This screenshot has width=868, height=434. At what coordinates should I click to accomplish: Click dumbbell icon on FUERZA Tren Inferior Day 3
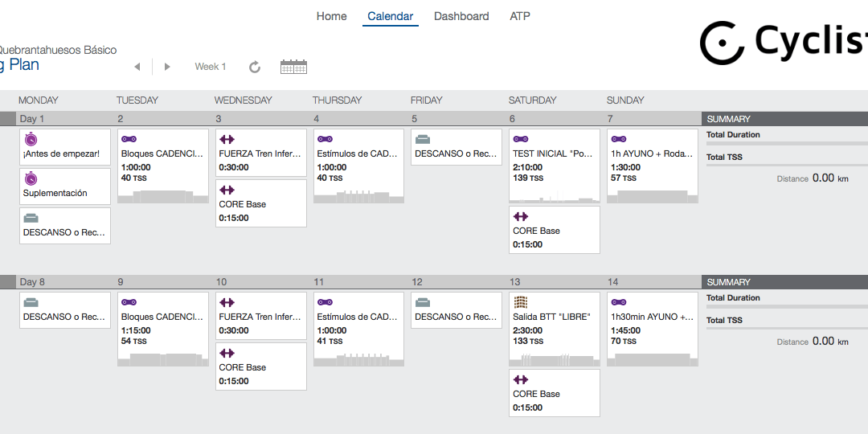pyautogui.click(x=227, y=139)
